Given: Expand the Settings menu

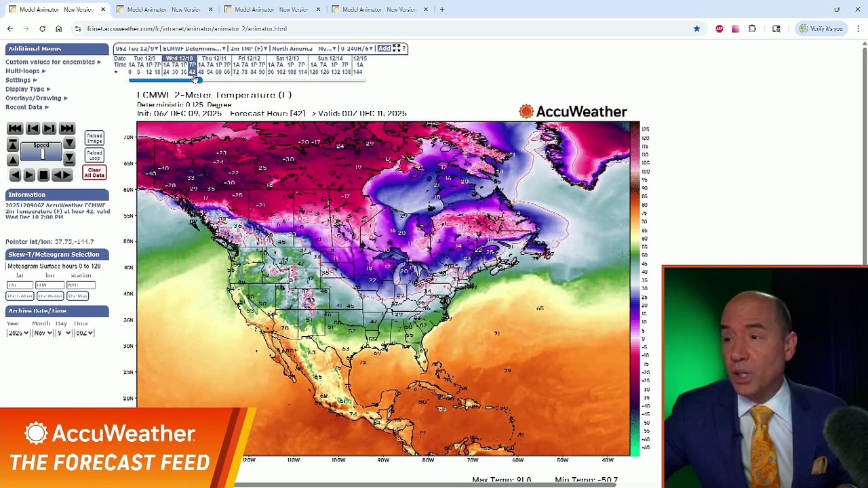Looking at the screenshot, I should (21, 80).
